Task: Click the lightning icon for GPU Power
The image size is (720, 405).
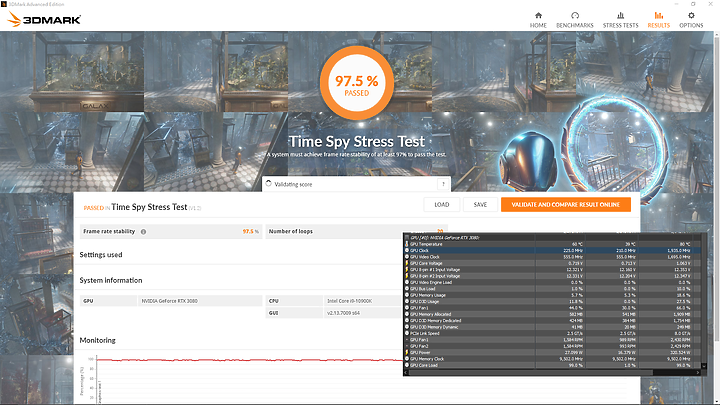Action: pyautogui.click(x=407, y=353)
